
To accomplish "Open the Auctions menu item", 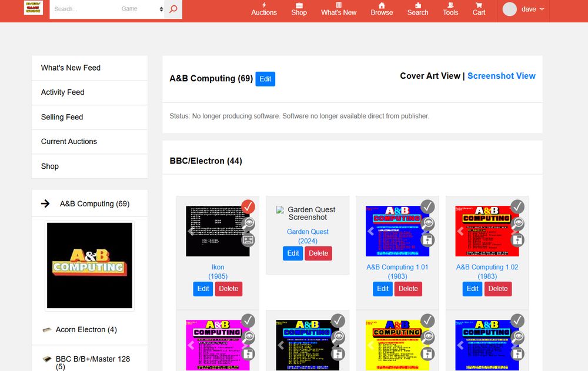I will 264,9.
